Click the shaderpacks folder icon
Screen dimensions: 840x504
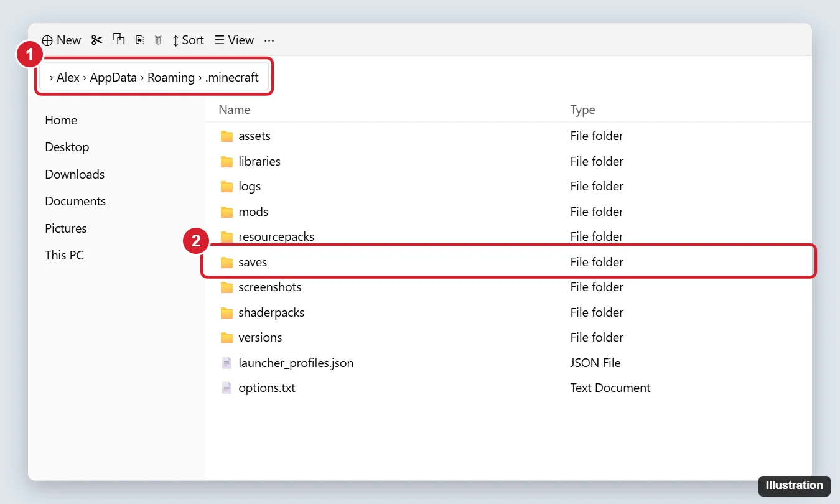tap(227, 312)
